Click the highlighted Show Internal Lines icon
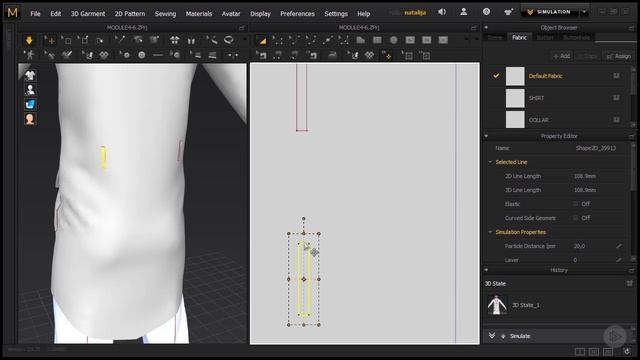Screen dimensions: 640x360 (x=387, y=55)
